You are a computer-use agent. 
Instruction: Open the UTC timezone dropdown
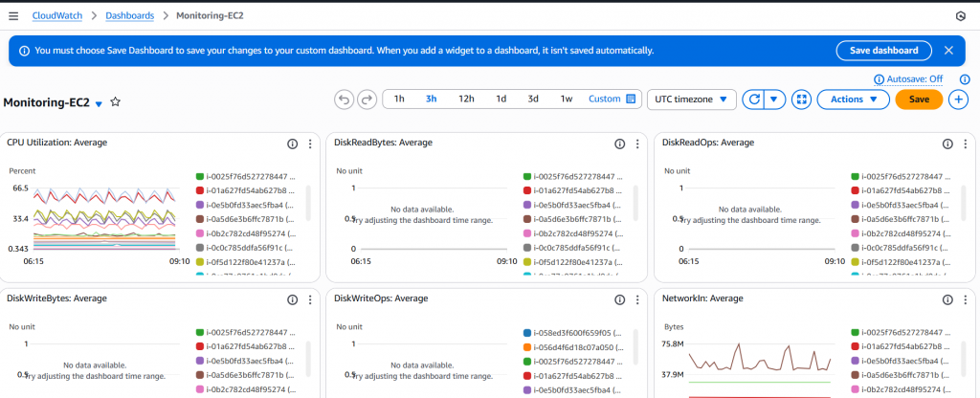(x=692, y=99)
